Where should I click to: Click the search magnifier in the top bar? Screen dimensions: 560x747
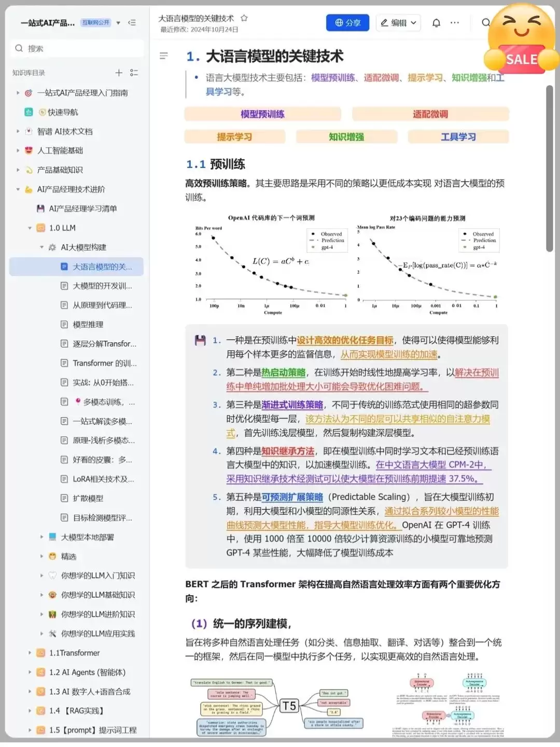pos(486,23)
